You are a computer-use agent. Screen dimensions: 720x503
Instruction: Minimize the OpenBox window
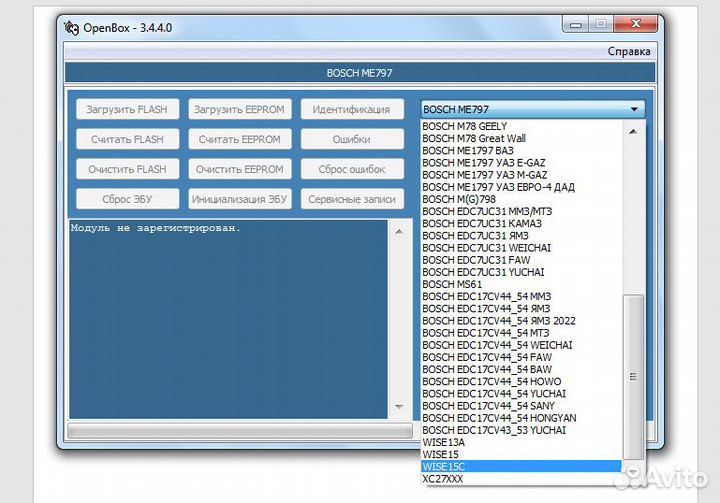[576, 24]
